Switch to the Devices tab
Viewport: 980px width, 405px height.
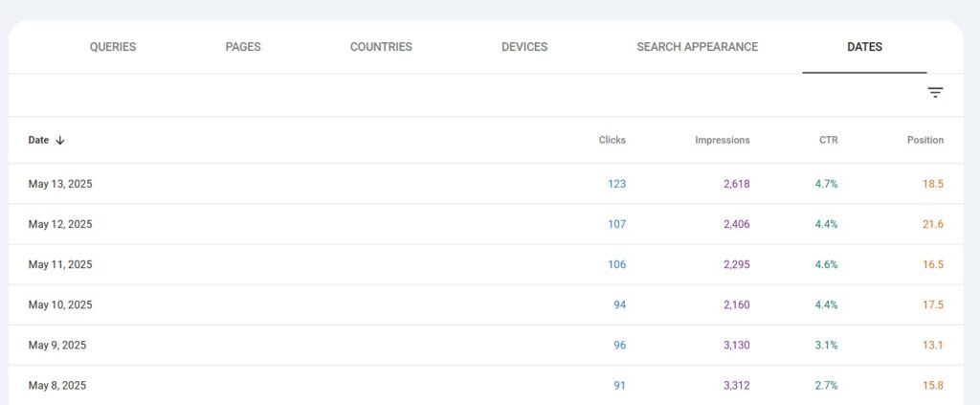point(524,47)
